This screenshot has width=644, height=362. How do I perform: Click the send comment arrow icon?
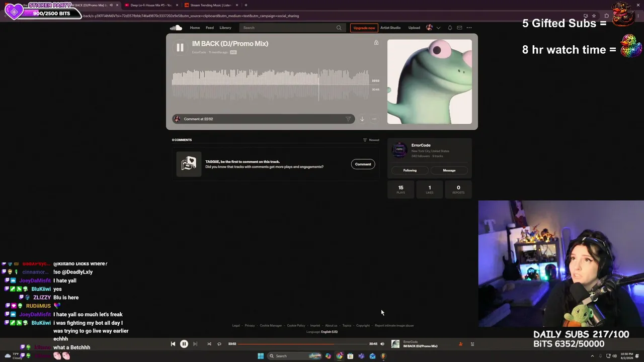348,119
